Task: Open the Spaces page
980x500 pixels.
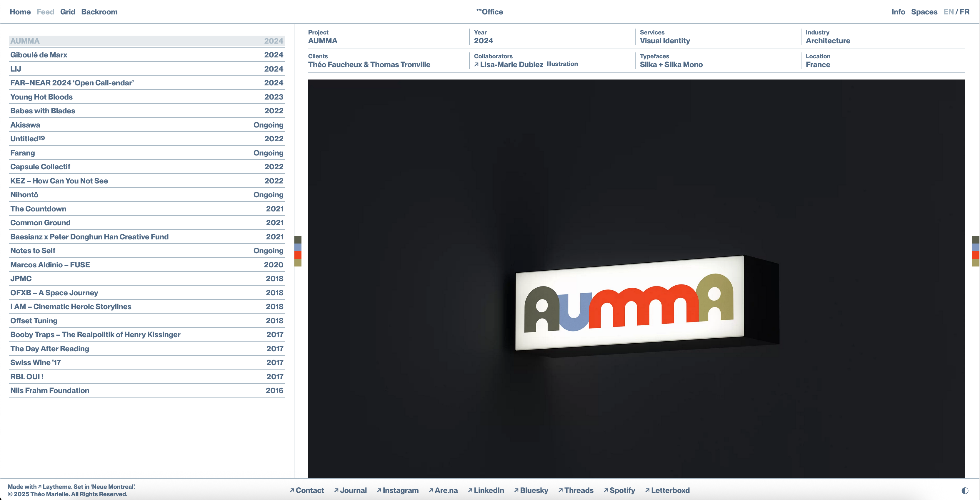Action: 924,12
